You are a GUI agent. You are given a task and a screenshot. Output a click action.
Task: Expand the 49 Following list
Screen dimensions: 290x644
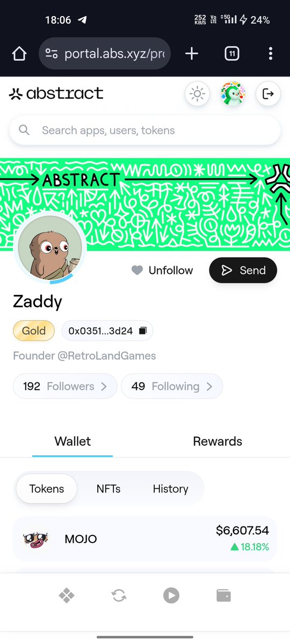pos(172,387)
